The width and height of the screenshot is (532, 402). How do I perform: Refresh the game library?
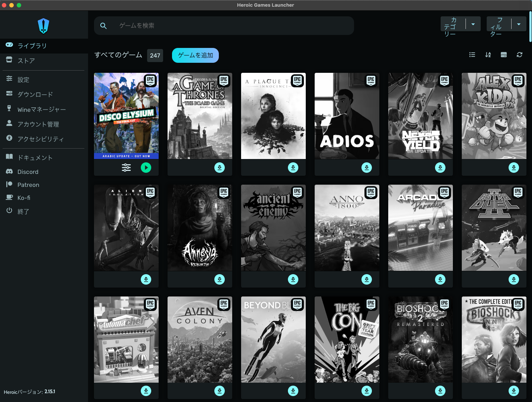click(x=519, y=55)
